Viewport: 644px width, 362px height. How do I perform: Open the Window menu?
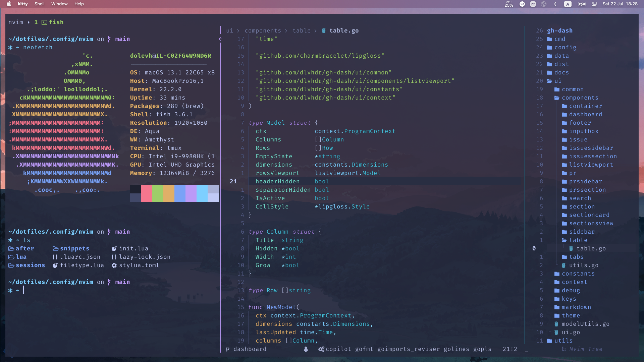(59, 4)
